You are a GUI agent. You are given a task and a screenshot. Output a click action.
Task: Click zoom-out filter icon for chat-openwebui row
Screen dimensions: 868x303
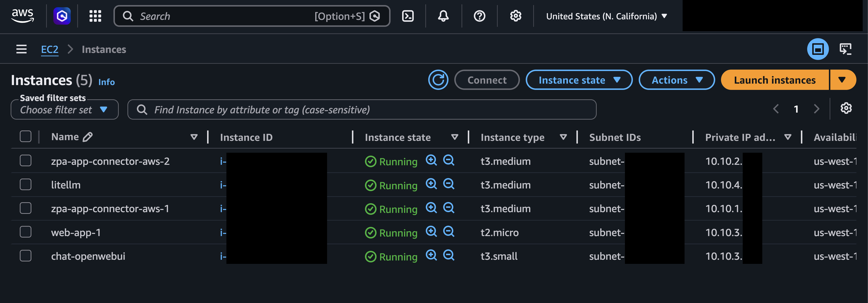(448, 255)
